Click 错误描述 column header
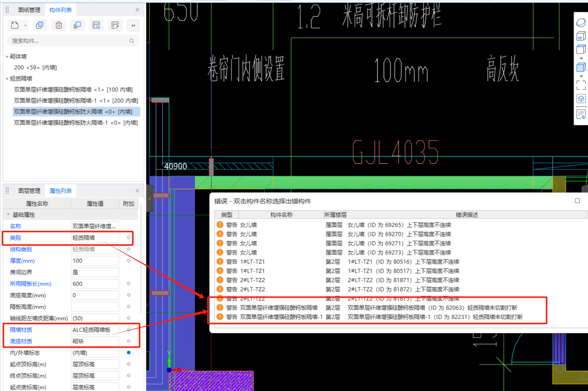 pos(467,215)
